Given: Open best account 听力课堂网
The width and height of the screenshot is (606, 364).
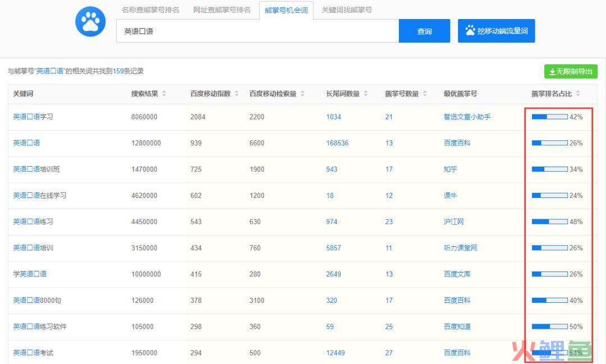Looking at the screenshot, I should 460,248.
